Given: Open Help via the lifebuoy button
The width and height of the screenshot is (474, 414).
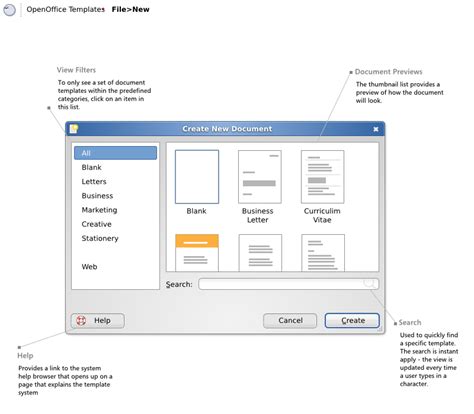Looking at the screenshot, I should point(98,321).
